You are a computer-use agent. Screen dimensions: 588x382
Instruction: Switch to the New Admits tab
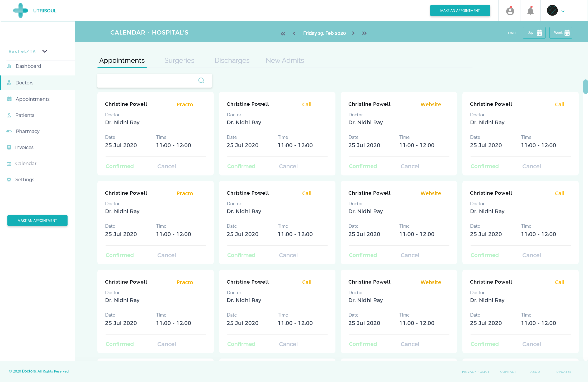(285, 60)
